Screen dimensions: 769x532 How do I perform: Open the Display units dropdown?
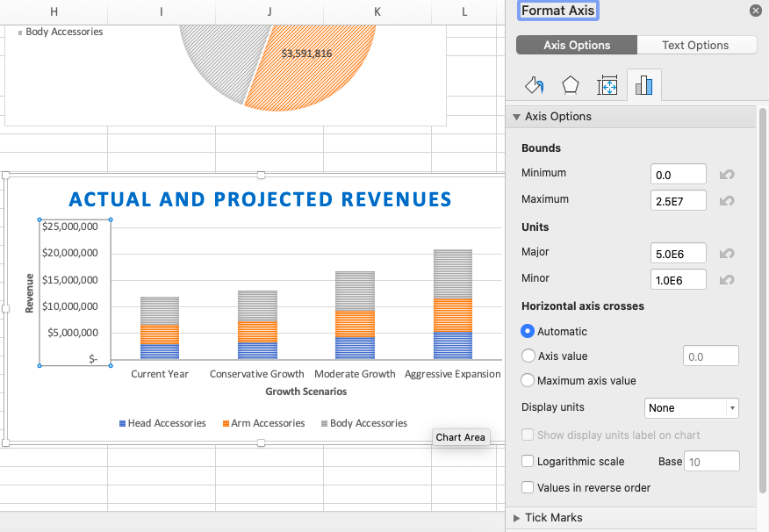pos(692,408)
